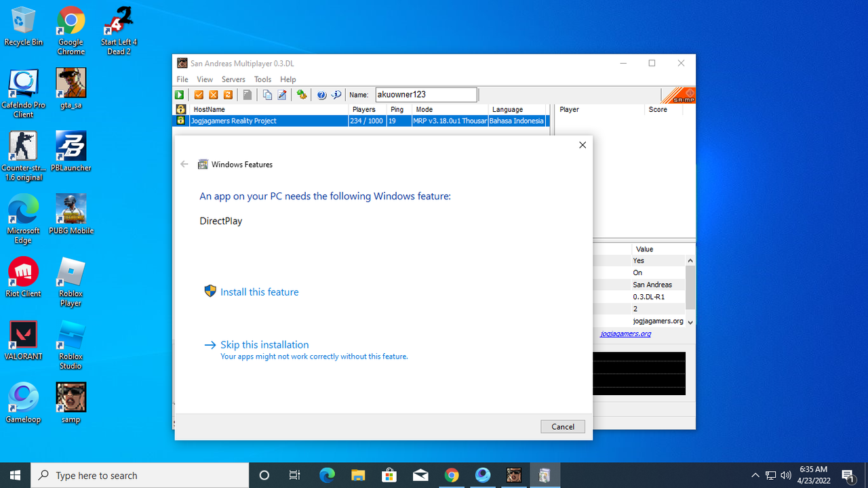The width and height of the screenshot is (868, 488).
Task: Select Microsoft Edge desktop shortcut
Action: [23, 220]
